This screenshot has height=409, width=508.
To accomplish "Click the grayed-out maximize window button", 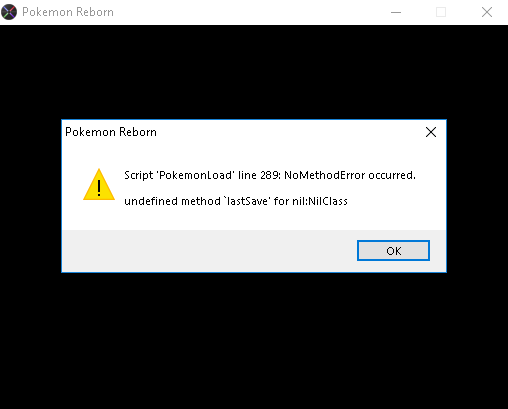I will pos(441,12).
